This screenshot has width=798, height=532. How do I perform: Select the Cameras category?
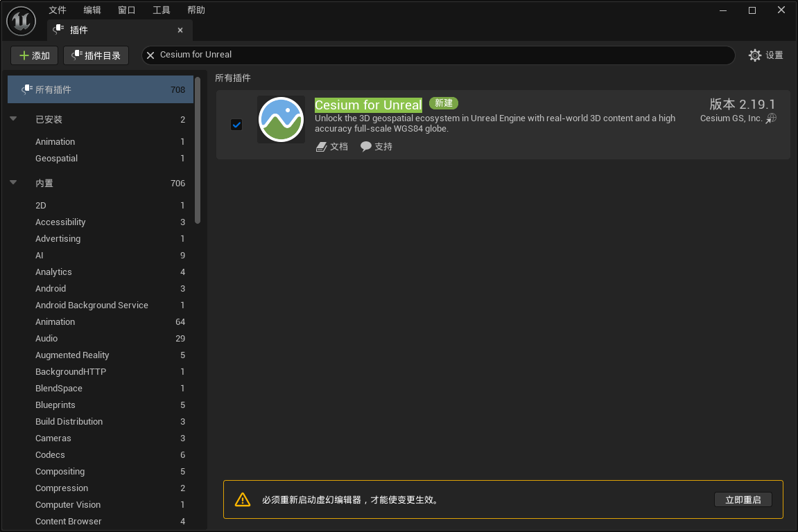click(x=101, y=438)
